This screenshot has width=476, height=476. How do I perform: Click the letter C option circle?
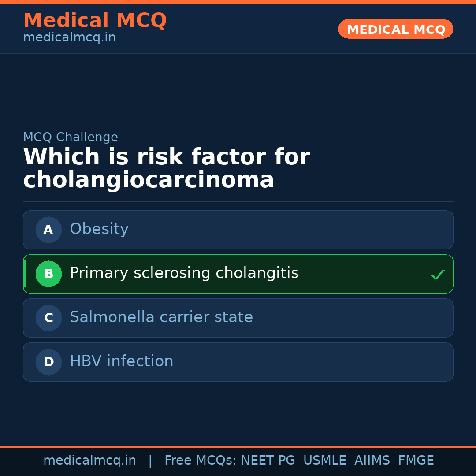48,318
